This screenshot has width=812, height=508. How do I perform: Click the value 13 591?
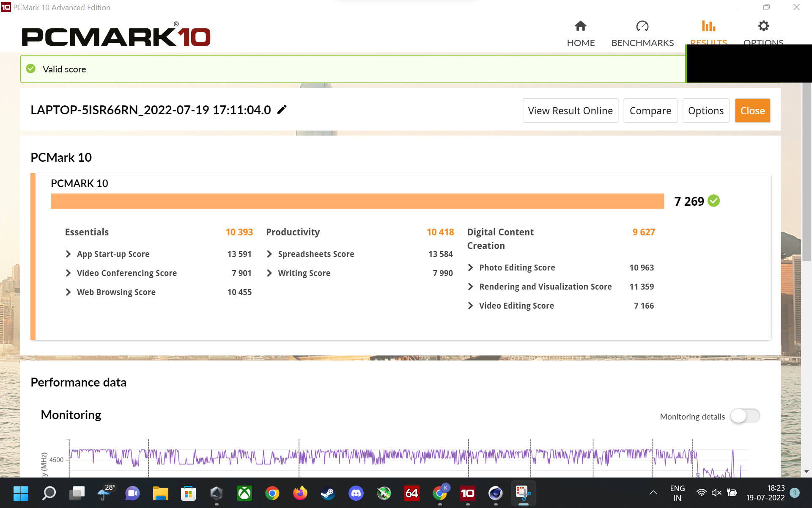click(239, 254)
